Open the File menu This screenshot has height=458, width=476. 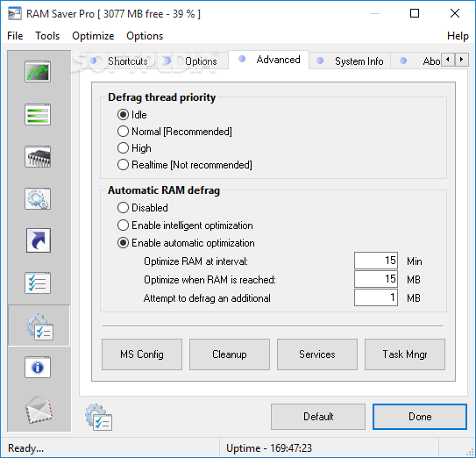15,36
